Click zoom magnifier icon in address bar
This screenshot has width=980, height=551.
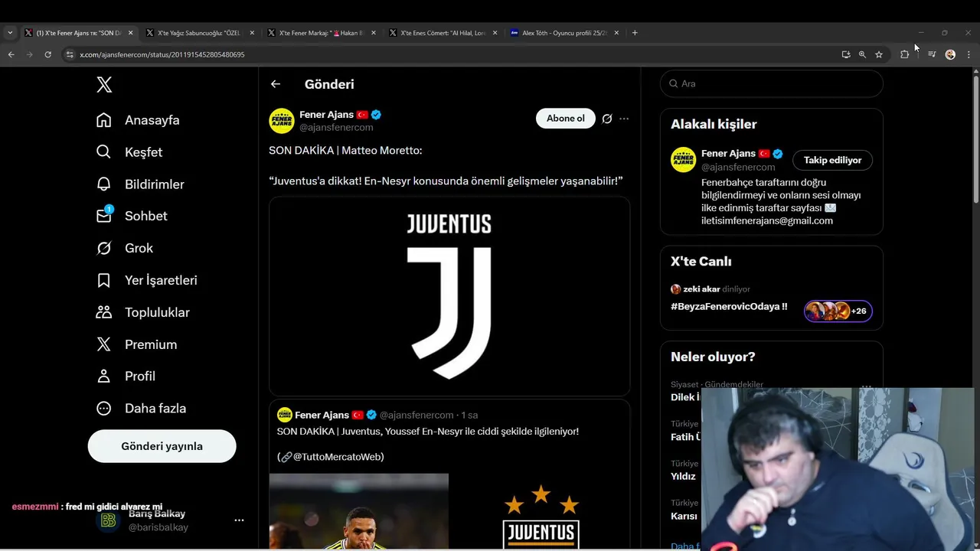pos(862,54)
